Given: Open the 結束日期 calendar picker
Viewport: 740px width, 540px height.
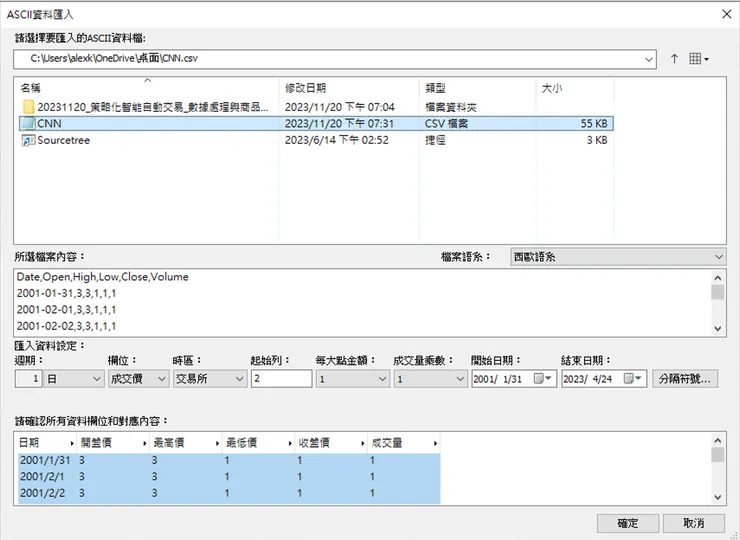Looking at the screenshot, I should coord(632,379).
